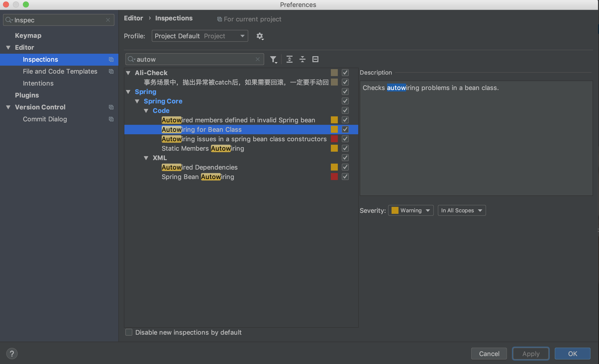This screenshot has width=599, height=364.
Task: Click the Apply button
Action: (x=531, y=353)
